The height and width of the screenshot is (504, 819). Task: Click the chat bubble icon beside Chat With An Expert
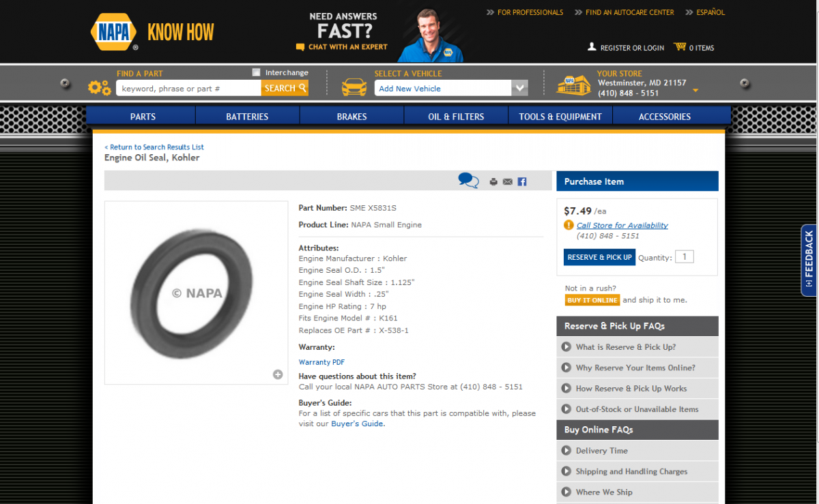point(300,48)
